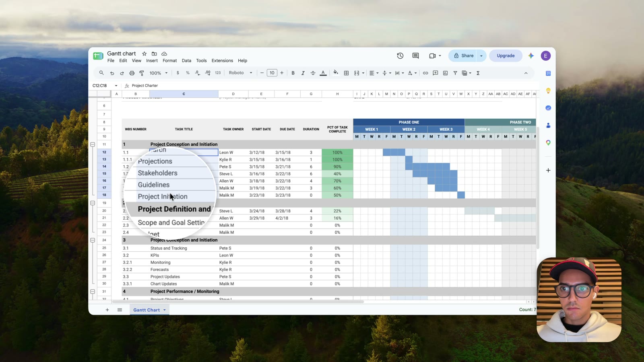Star the Gantt chart document

pyautogui.click(x=144, y=53)
